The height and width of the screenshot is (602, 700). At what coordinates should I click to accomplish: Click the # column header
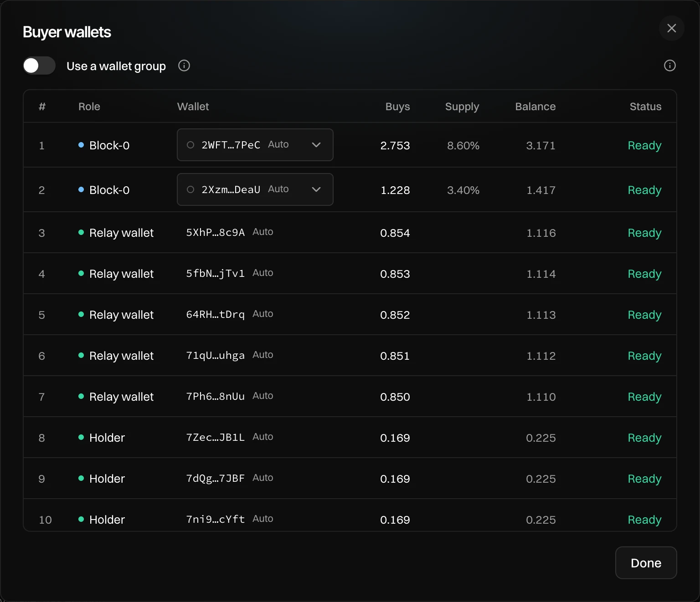point(42,107)
